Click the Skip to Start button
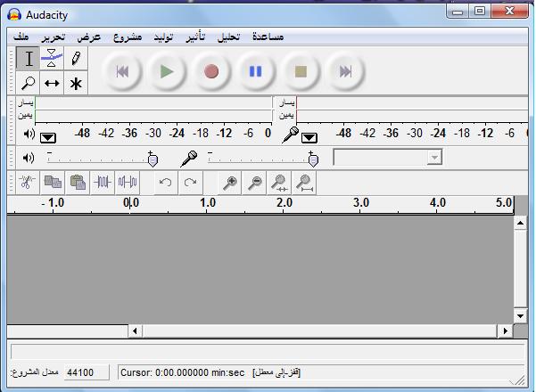This screenshot has width=536, height=392. [x=122, y=71]
